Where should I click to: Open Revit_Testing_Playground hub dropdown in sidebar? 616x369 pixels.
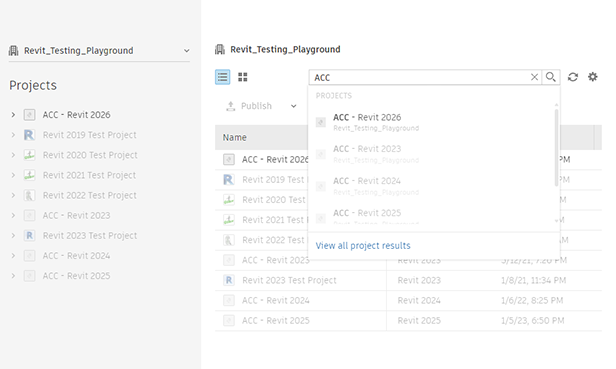[187, 51]
